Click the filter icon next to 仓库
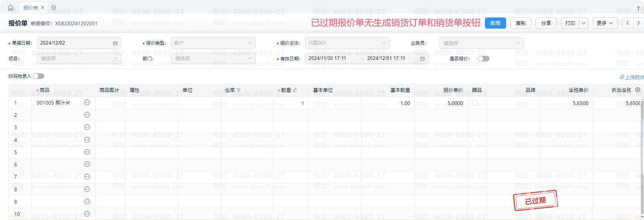 [239, 90]
